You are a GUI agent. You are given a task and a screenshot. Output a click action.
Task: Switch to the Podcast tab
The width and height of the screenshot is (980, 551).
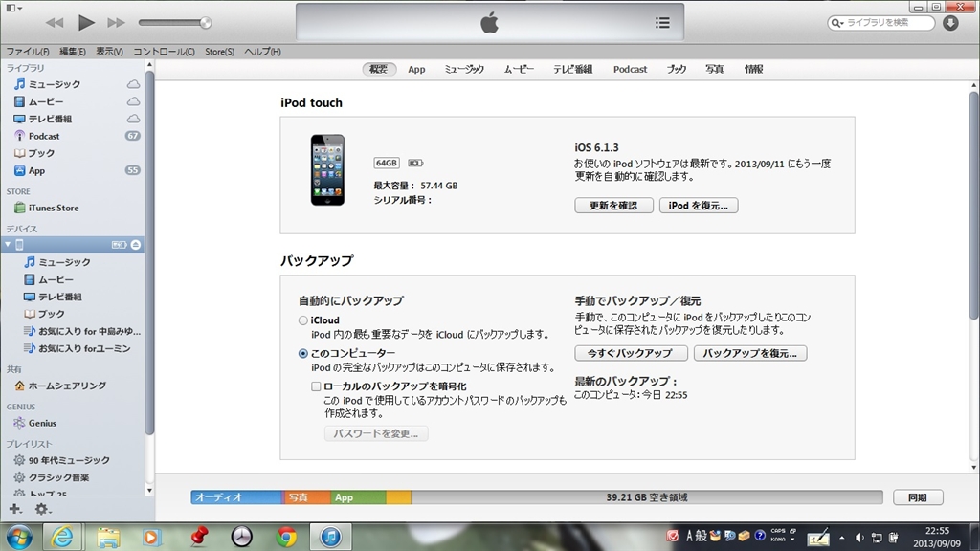(630, 69)
